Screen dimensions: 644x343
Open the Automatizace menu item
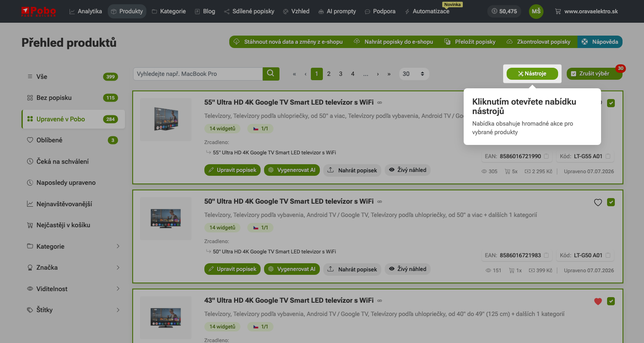(x=427, y=11)
